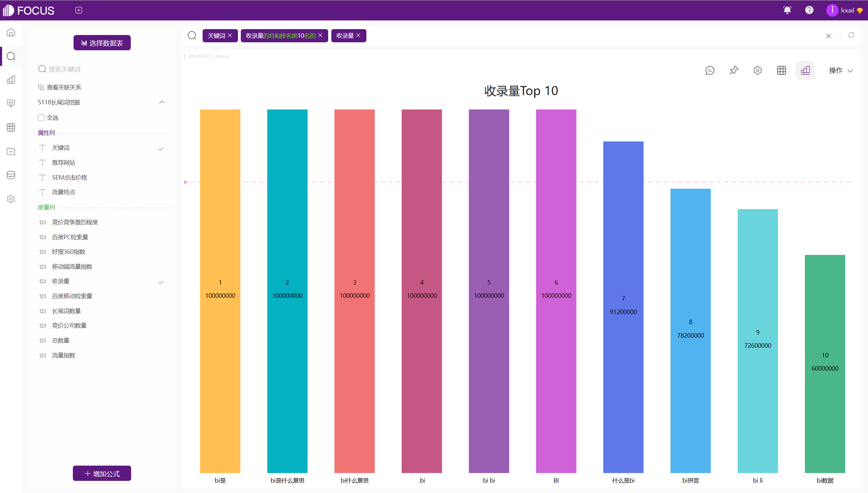
Task: Click the 增加公式 button
Action: pos(102,473)
